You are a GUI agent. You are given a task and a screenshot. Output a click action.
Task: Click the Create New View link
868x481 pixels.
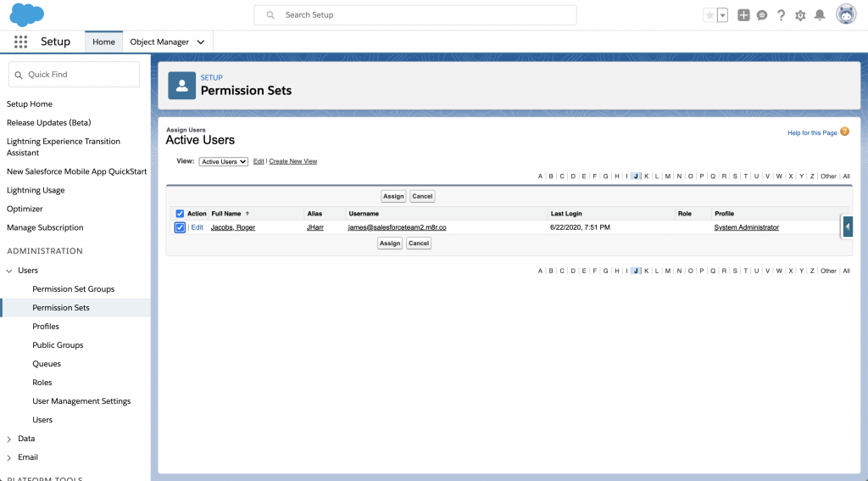tap(292, 161)
